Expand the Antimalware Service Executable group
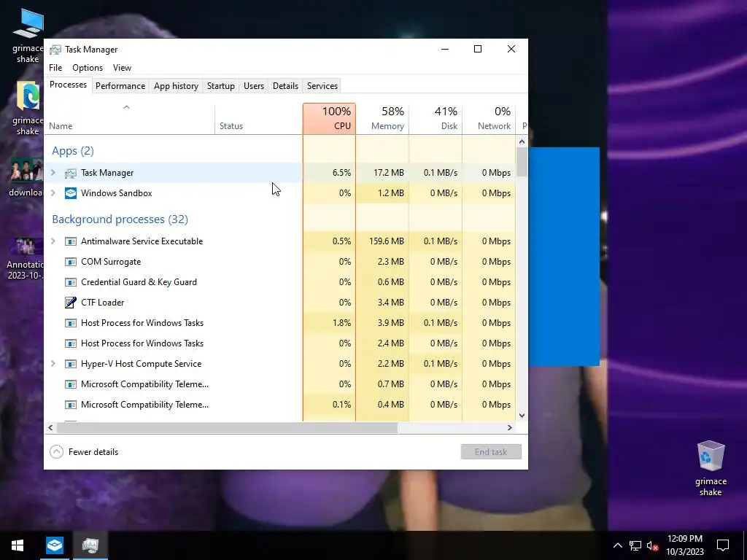 tap(53, 241)
